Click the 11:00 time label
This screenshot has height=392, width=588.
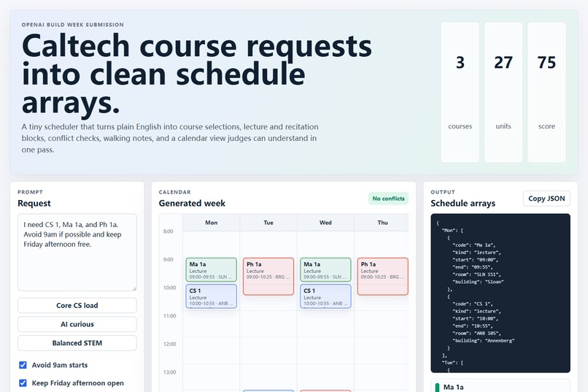pos(169,316)
